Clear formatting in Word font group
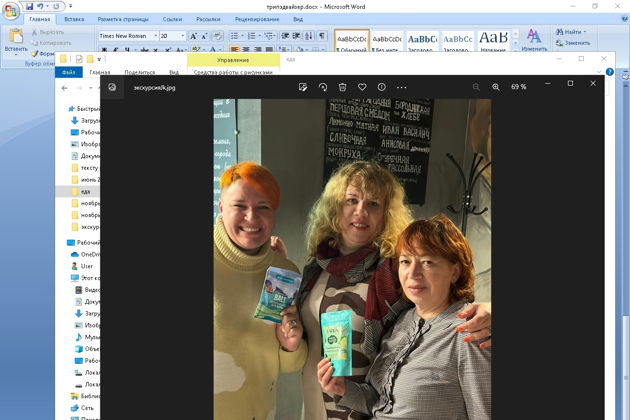This screenshot has height=420, width=630. point(217,36)
